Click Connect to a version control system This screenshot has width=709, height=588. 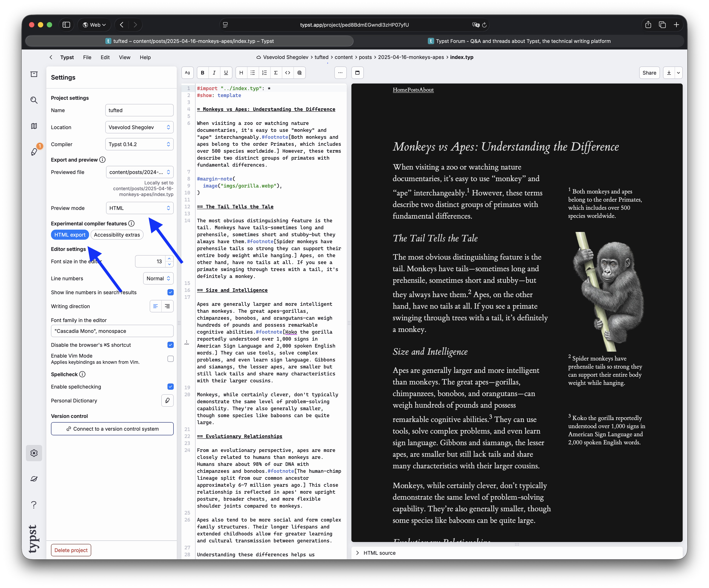click(112, 429)
